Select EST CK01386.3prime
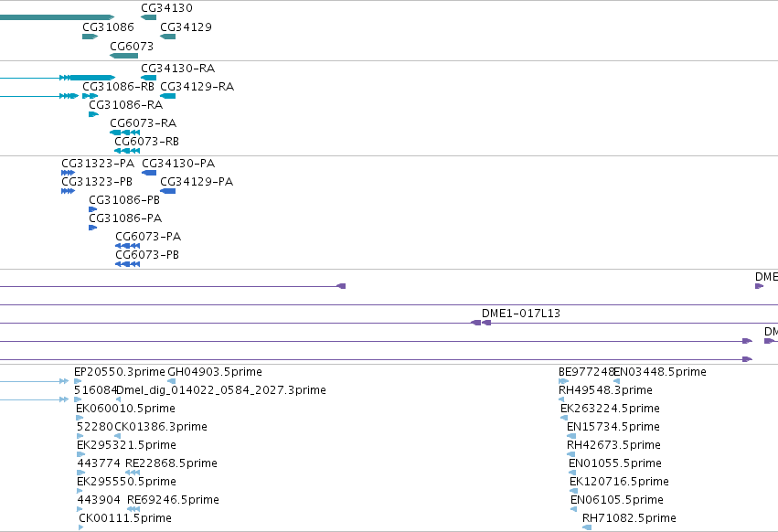The width and height of the screenshot is (778, 532). (118, 436)
